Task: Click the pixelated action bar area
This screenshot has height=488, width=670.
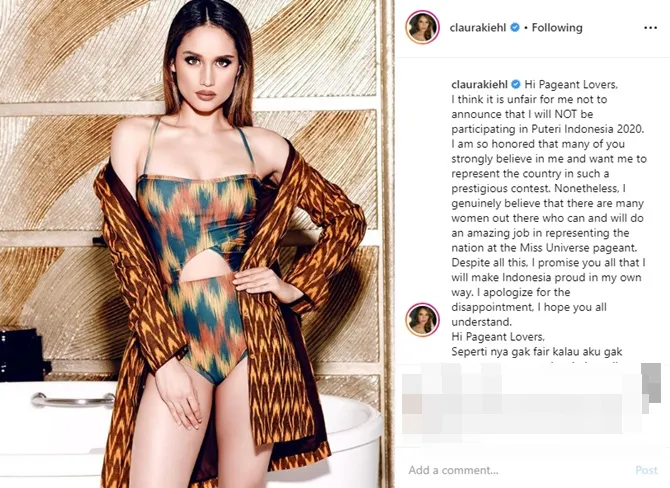Action: 532,404
